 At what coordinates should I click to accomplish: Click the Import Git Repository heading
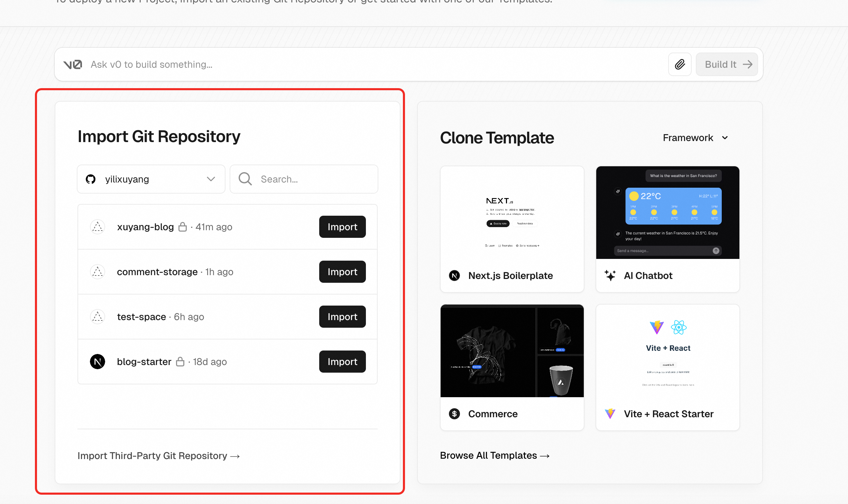(159, 137)
